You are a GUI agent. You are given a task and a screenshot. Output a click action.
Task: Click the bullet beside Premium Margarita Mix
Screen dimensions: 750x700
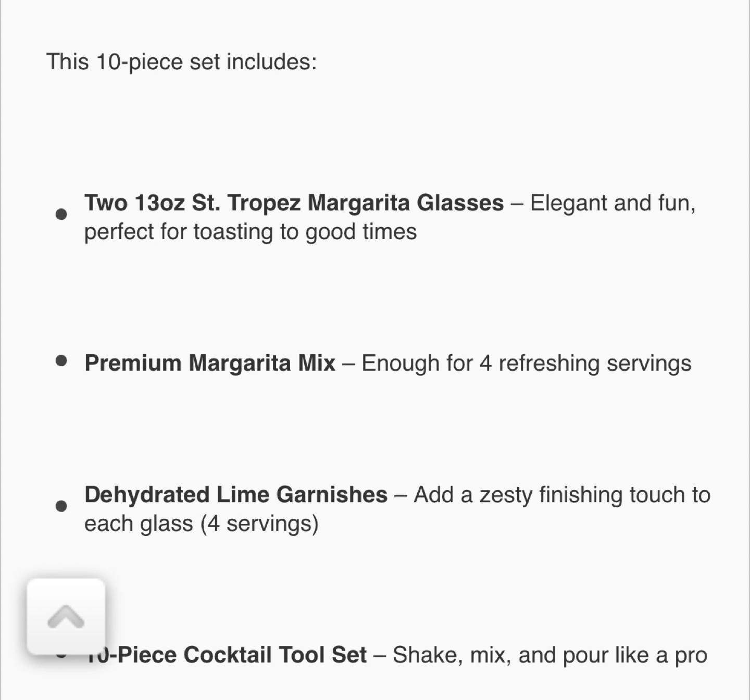[x=61, y=361]
